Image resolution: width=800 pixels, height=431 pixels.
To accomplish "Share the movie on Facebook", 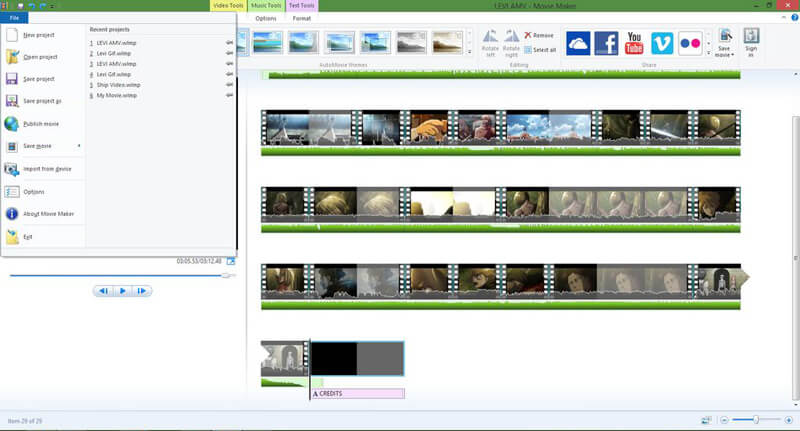I will click(x=606, y=43).
